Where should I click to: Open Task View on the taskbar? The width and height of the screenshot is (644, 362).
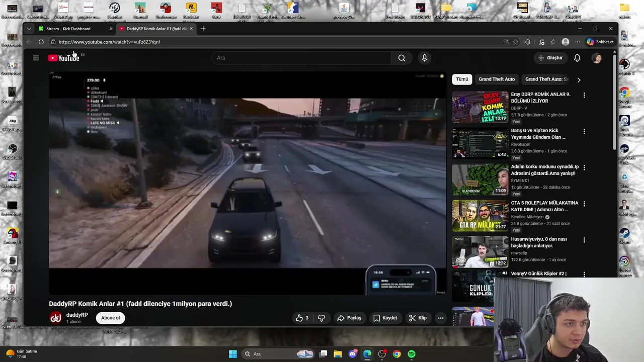[x=324, y=354]
